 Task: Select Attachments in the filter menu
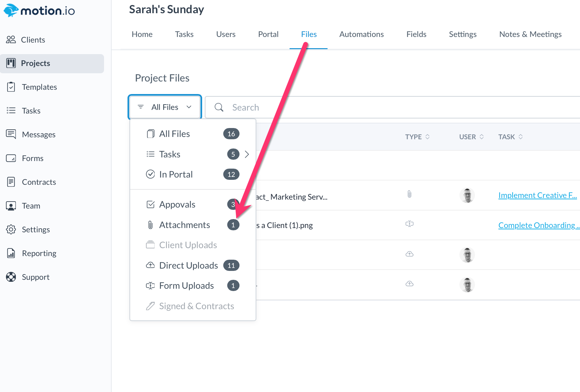(x=184, y=225)
